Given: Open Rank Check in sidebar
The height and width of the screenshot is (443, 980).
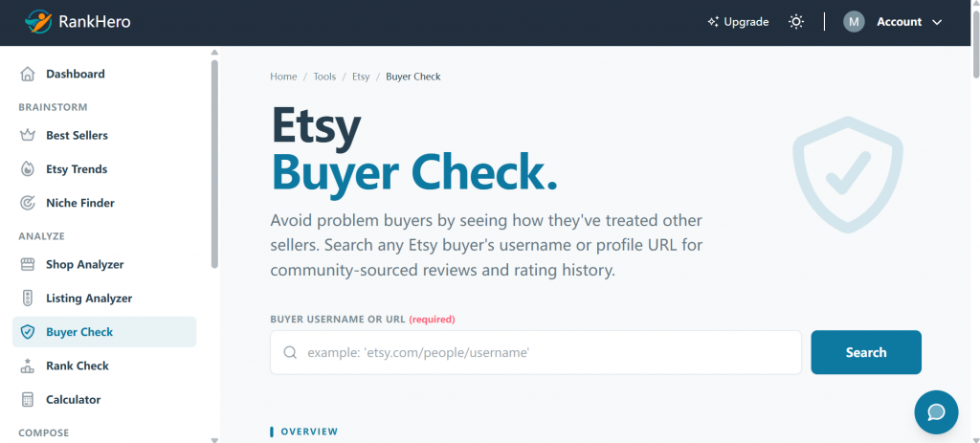Looking at the screenshot, I should [104, 365].
